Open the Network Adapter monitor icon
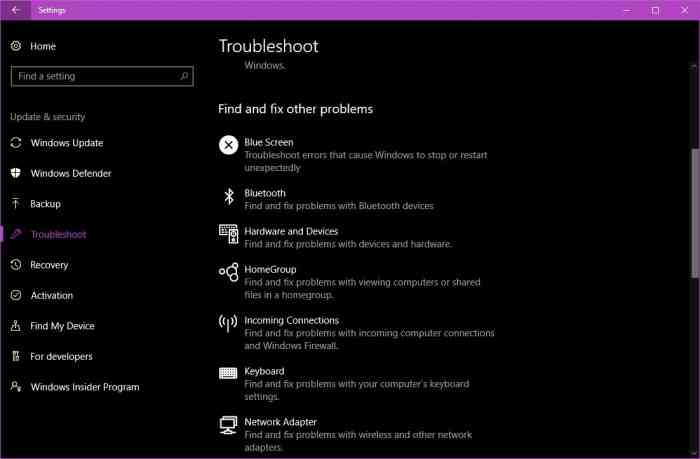 [x=228, y=425]
